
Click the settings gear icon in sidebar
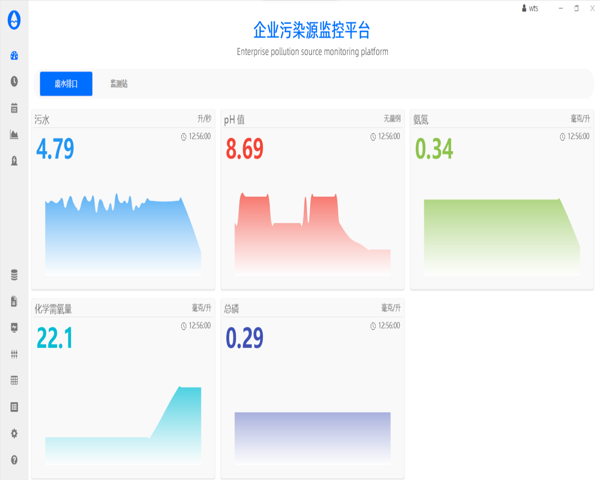[14, 434]
